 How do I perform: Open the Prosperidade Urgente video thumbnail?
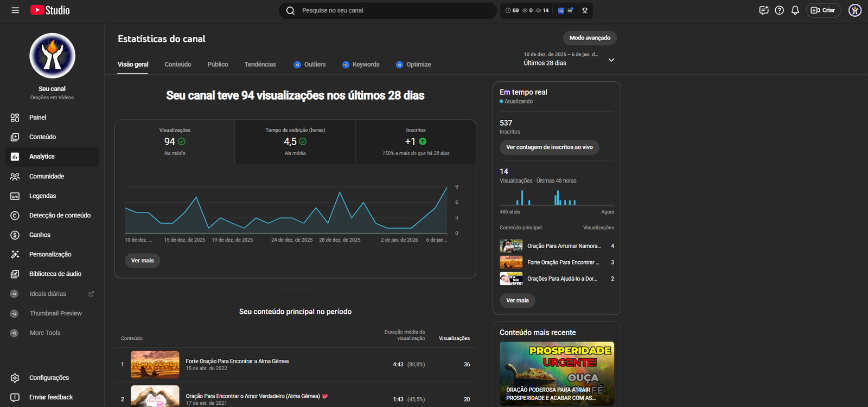click(557, 373)
